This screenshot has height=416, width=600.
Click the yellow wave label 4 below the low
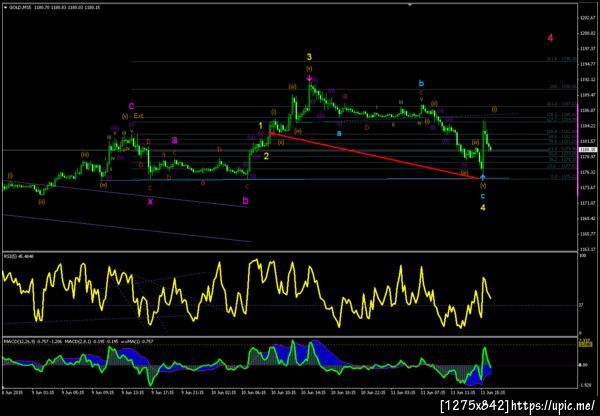(483, 207)
